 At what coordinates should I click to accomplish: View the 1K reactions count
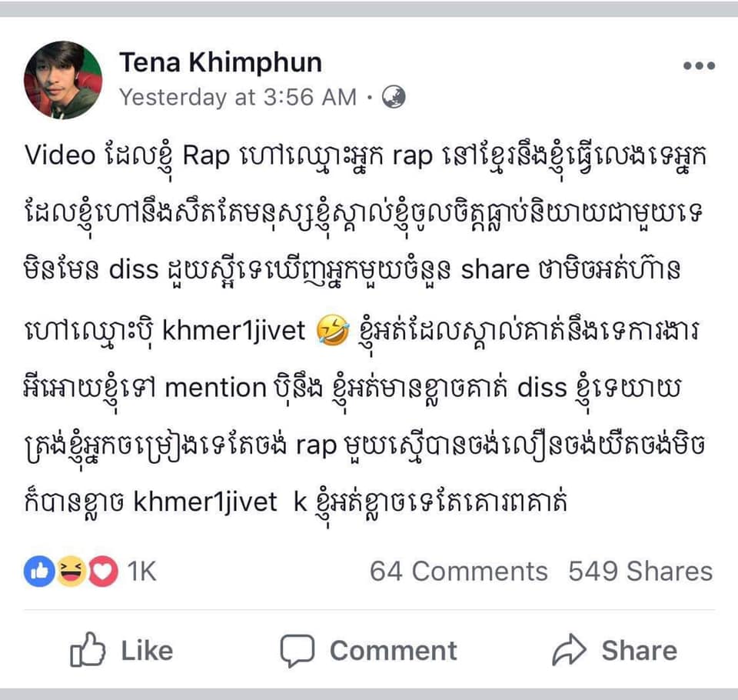pyautogui.click(x=141, y=572)
